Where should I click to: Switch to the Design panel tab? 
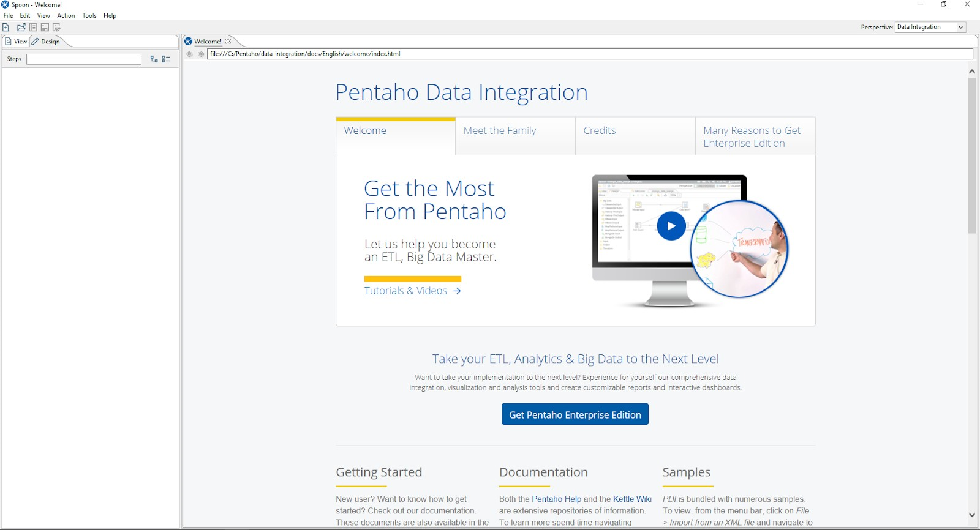[47, 42]
